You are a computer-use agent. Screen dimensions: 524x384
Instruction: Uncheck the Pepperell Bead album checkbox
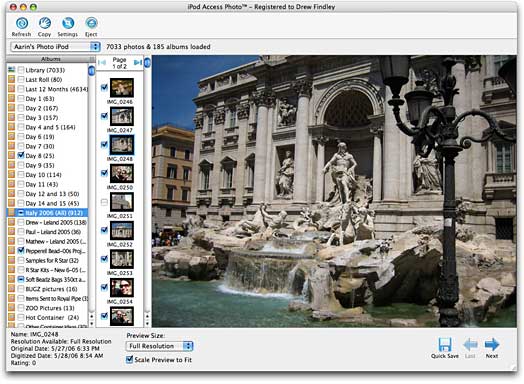pos(21,251)
